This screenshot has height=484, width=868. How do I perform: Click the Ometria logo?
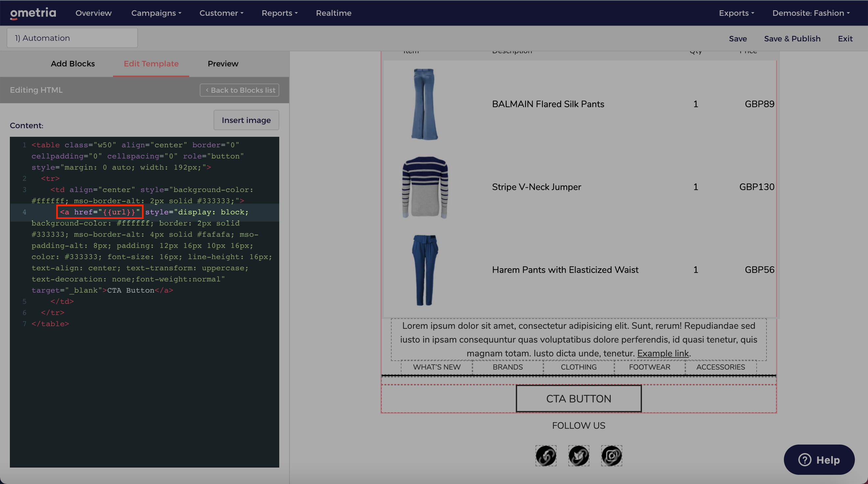tap(33, 13)
